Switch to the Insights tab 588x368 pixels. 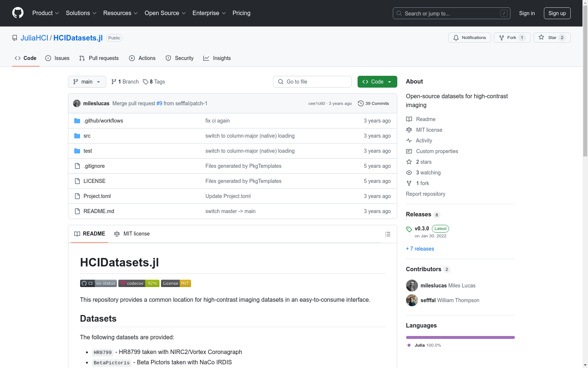pyautogui.click(x=217, y=58)
